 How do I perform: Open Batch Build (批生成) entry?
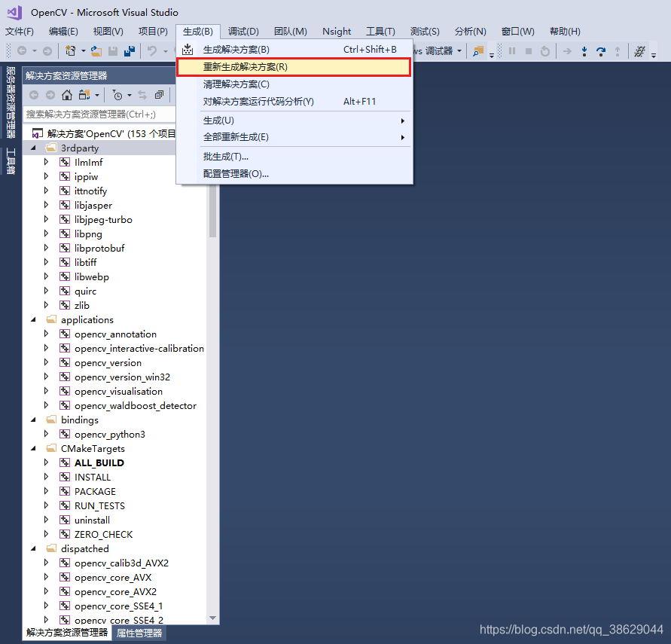click(294, 157)
